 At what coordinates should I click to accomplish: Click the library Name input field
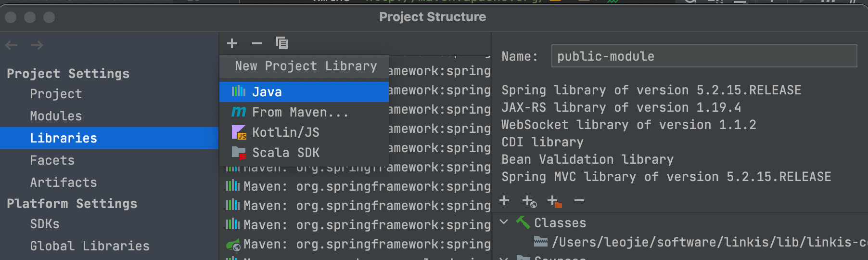pyautogui.click(x=703, y=56)
